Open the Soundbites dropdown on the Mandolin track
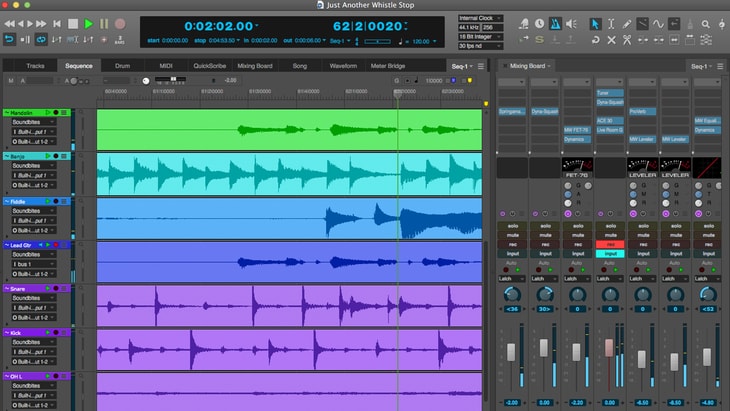The image size is (730, 411). pos(33,122)
